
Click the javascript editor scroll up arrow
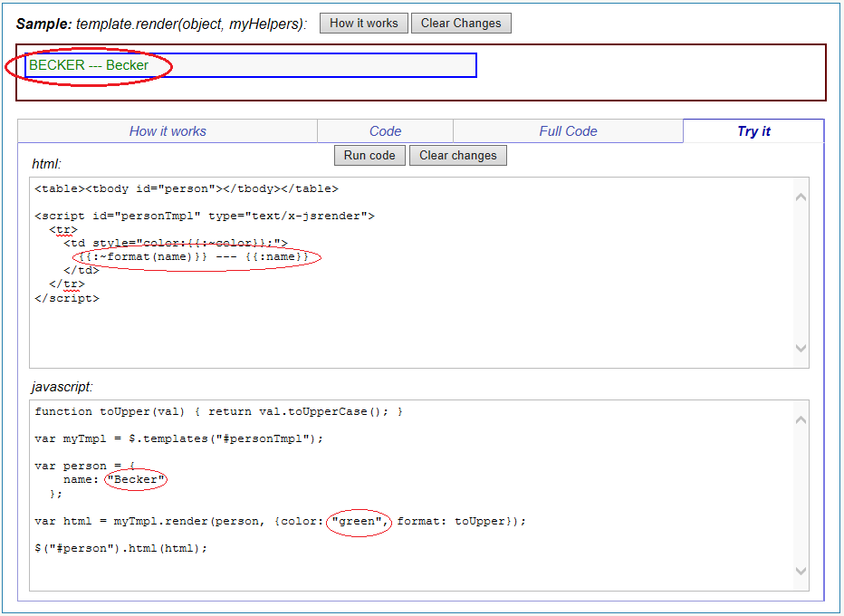(x=801, y=419)
